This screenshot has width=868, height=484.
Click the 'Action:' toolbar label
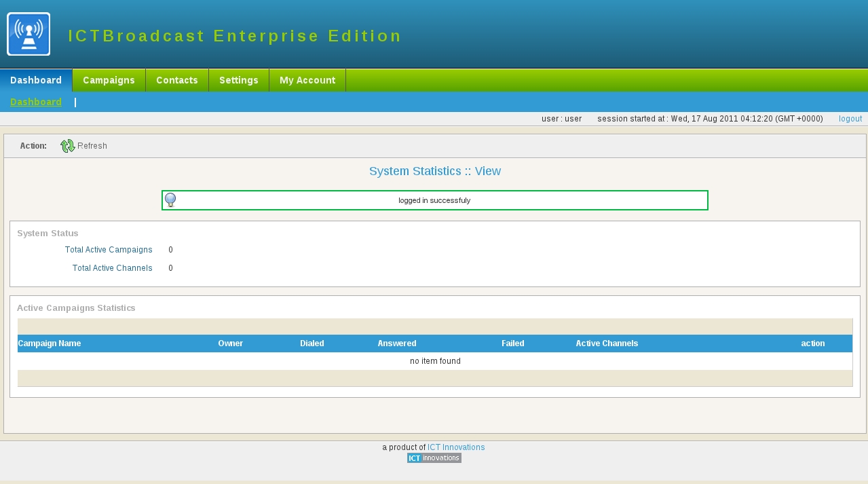click(x=33, y=146)
